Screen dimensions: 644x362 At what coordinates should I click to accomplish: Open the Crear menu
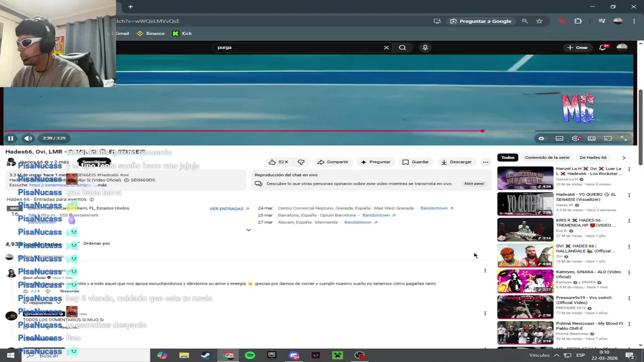[577, 47]
